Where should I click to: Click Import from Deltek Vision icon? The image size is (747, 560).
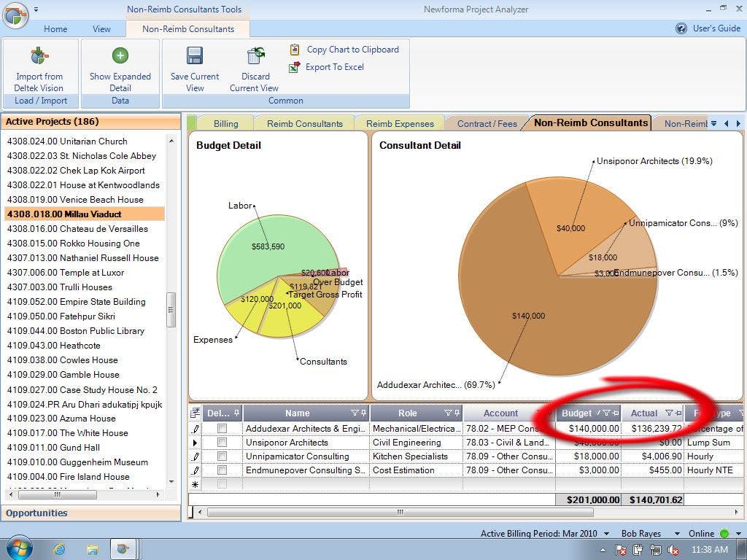tap(39, 57)
